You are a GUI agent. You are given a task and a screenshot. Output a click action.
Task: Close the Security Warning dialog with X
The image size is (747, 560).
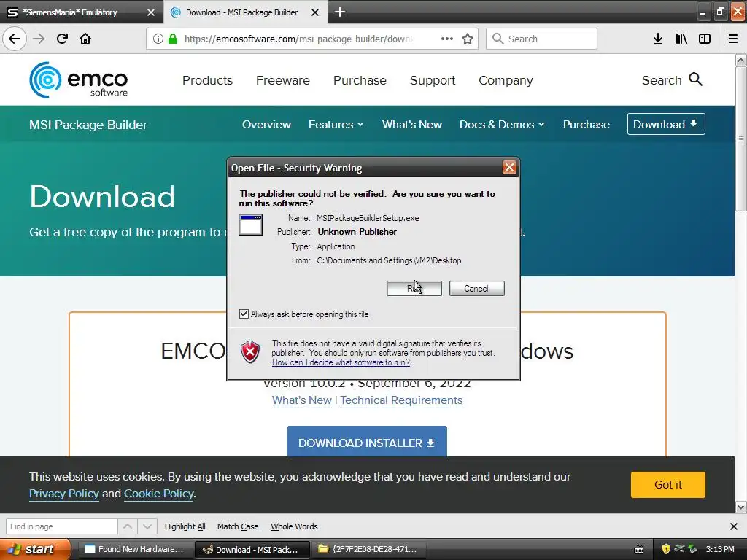coord(509,168)
